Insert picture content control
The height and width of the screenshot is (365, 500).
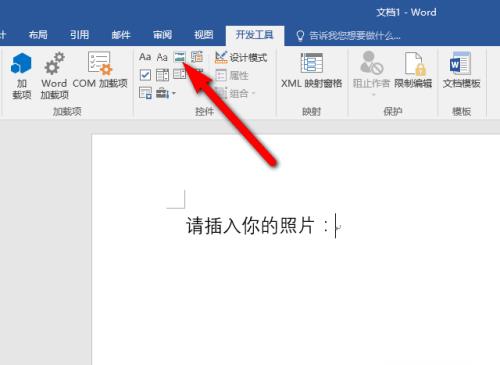[180, 57]
